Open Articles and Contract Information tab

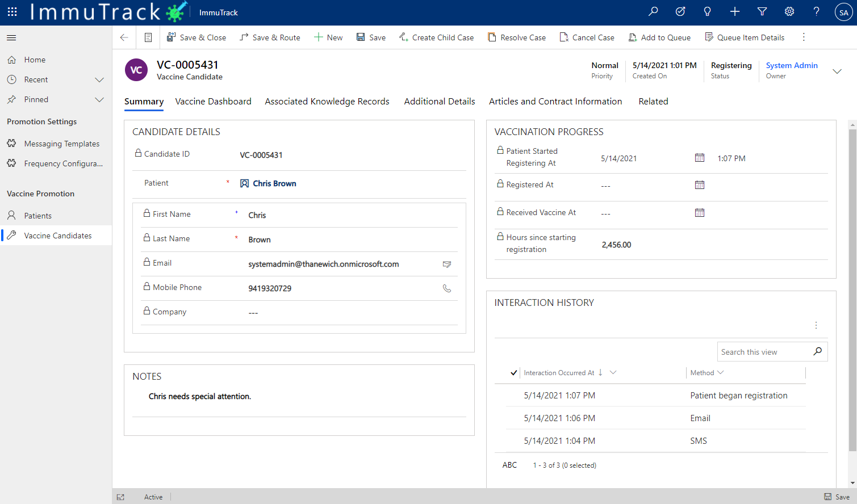coord(555,102)
